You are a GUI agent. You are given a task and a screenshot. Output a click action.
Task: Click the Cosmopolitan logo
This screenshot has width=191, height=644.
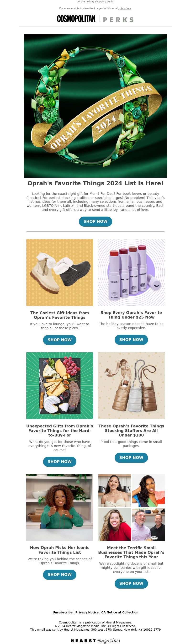(x=76, y=19)
